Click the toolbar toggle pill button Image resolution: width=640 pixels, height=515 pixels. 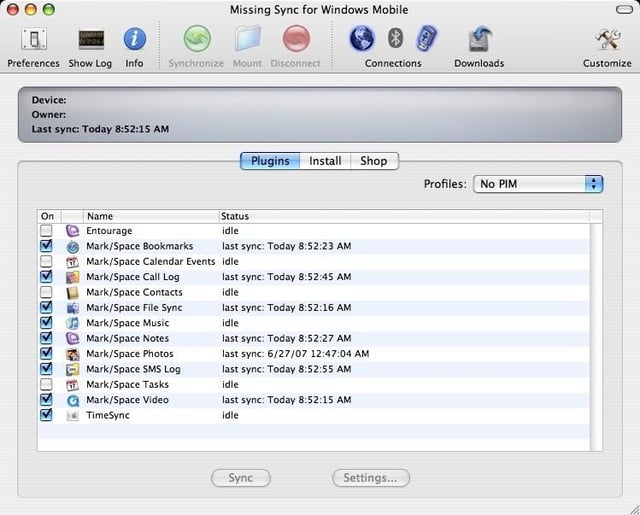(x=624, y=9)
